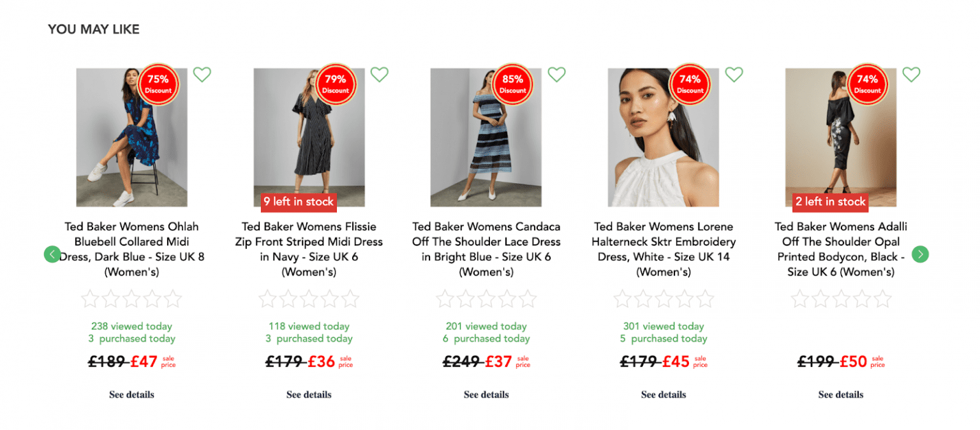Click star rating under Ohlah Bluebell dress
This screenshot has width=980, height=430.
(x=131, y=299)
